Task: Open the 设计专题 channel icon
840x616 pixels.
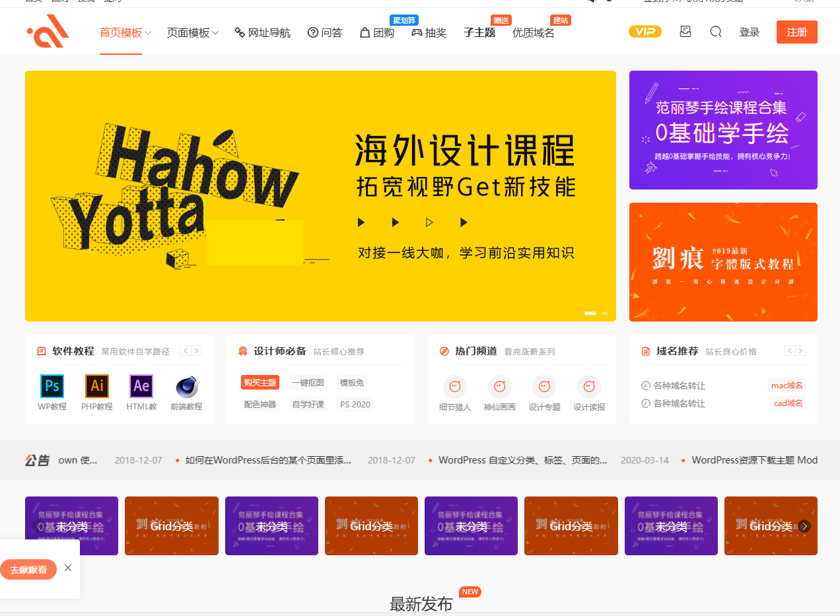Action: coord(544,387)
